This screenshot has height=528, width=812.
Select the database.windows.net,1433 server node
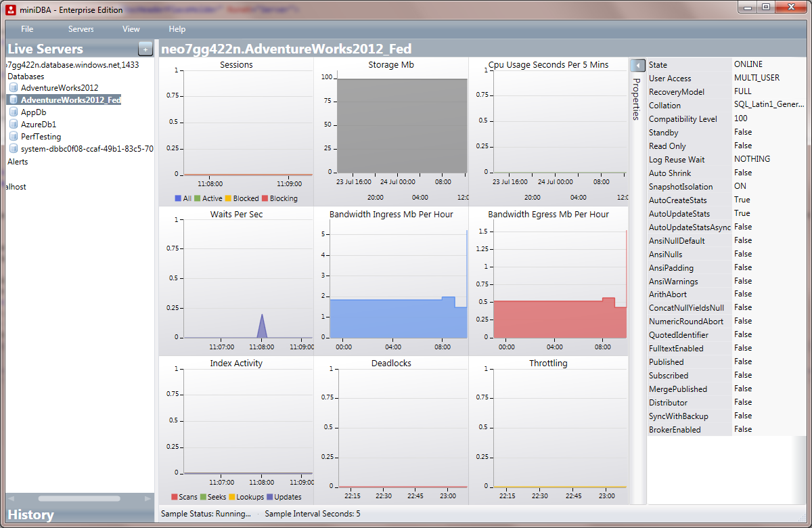point(72,65)
